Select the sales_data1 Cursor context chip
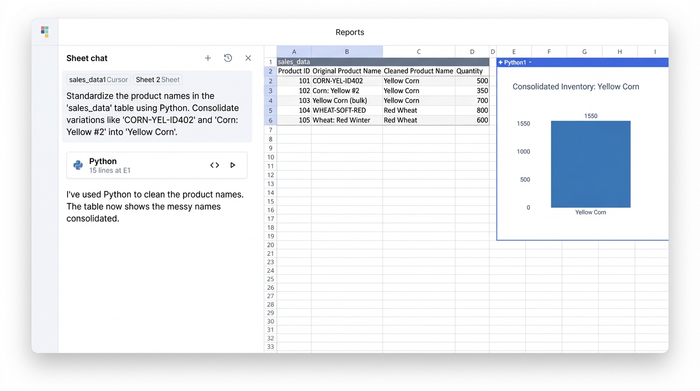The image size is (700, 391). [x=98, y=79]
